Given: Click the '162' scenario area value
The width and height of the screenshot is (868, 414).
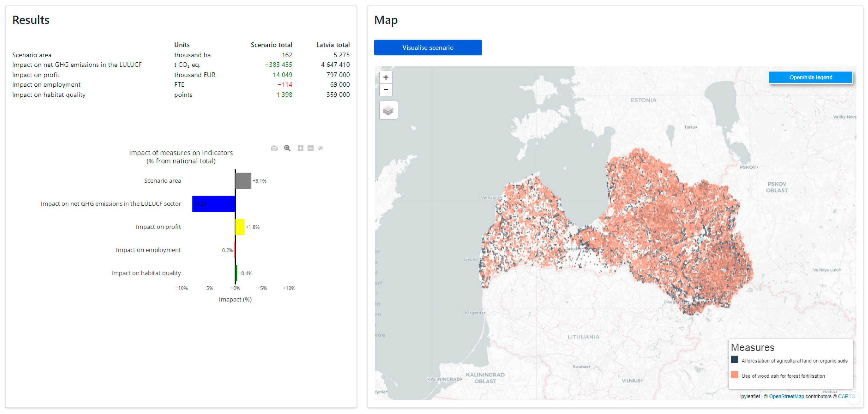Looking at the screenshot, I should [x=287, y=55].
